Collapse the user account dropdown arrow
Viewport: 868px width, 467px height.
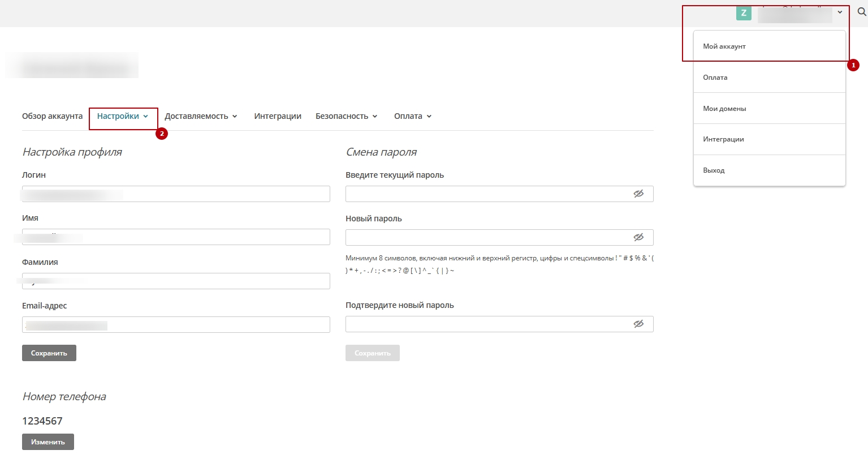click(840, 12)
